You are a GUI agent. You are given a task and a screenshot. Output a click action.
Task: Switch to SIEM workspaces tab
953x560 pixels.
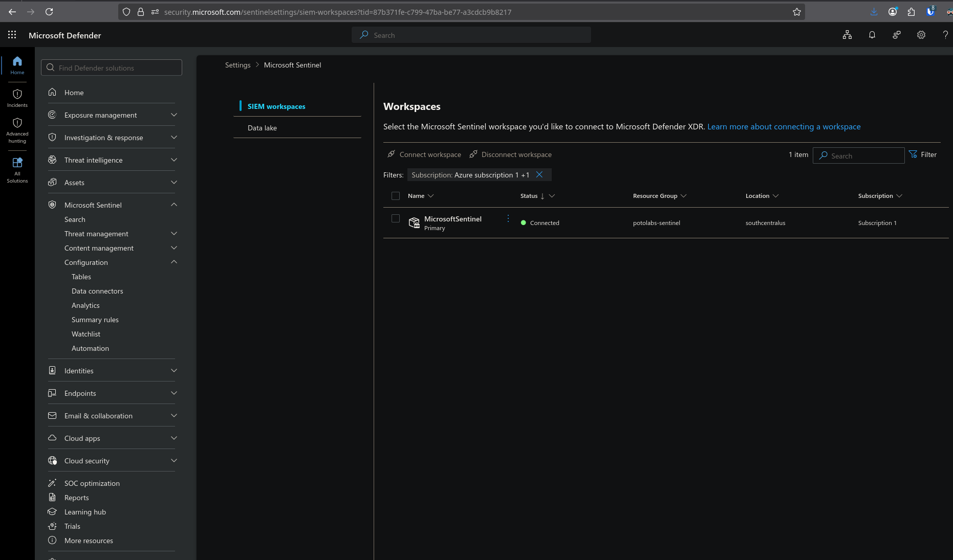276,106
